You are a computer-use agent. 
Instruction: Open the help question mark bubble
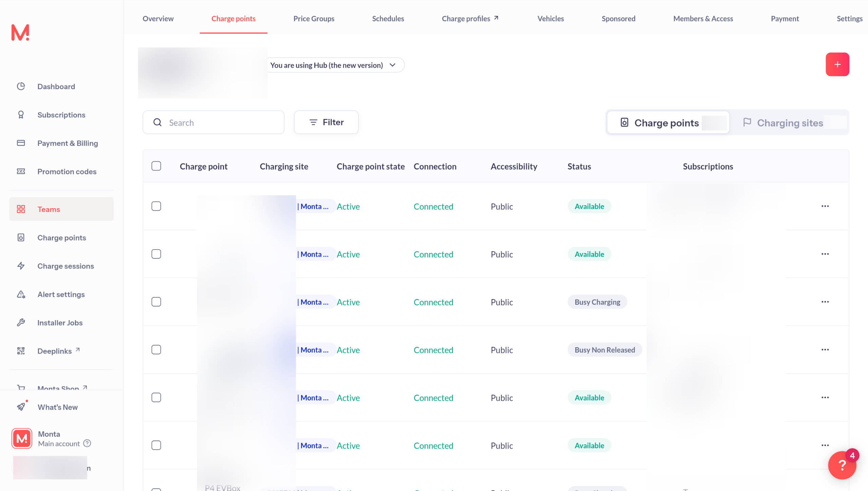tap(842, 465)
